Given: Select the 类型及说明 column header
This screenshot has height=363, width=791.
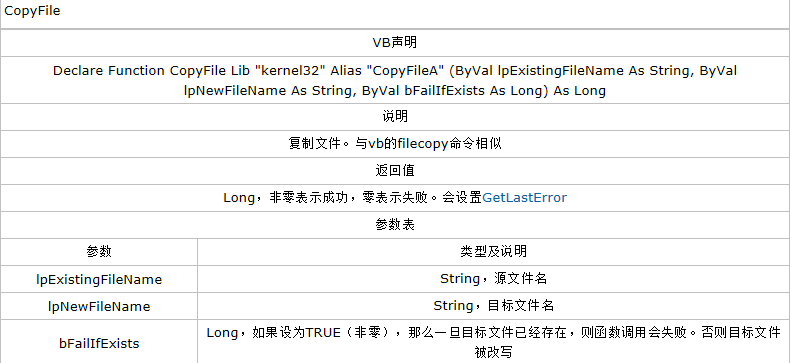Looking at the screenshot, I should coord(493,252).
